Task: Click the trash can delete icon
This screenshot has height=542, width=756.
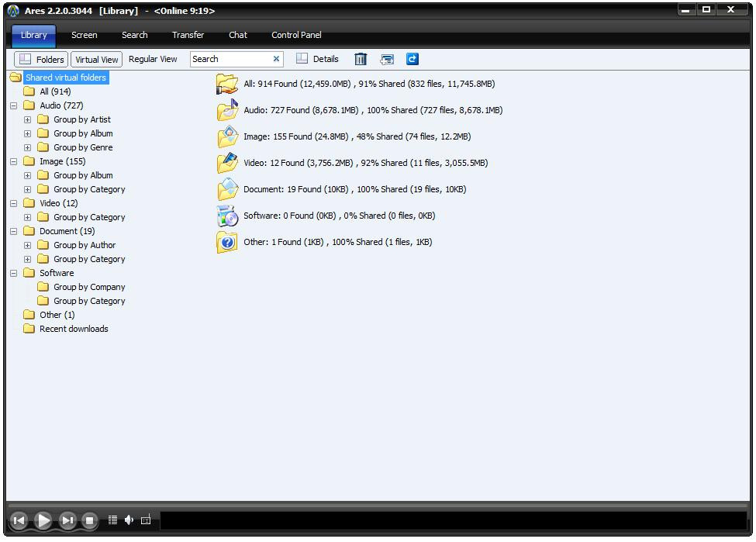Action: click(361, 59)
